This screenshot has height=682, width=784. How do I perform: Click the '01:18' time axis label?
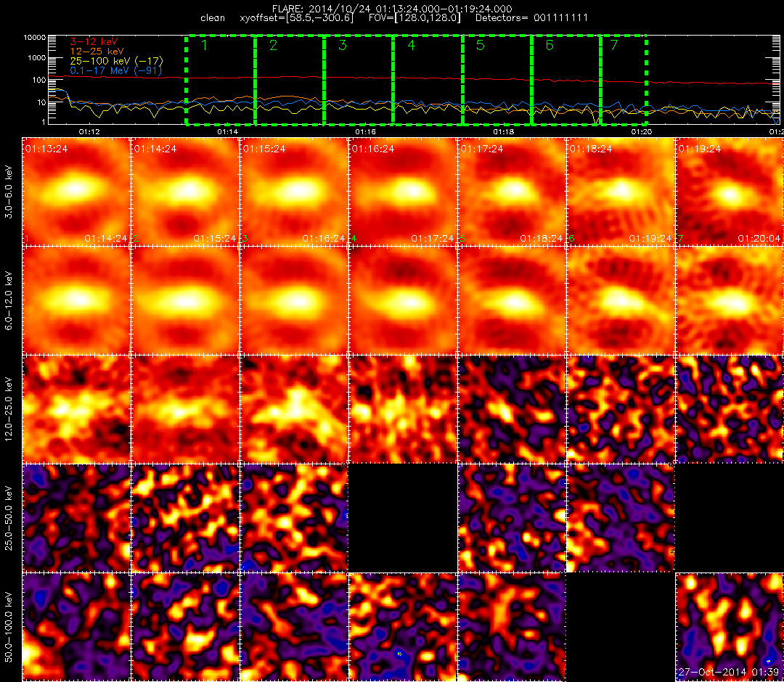coord(504,131)
